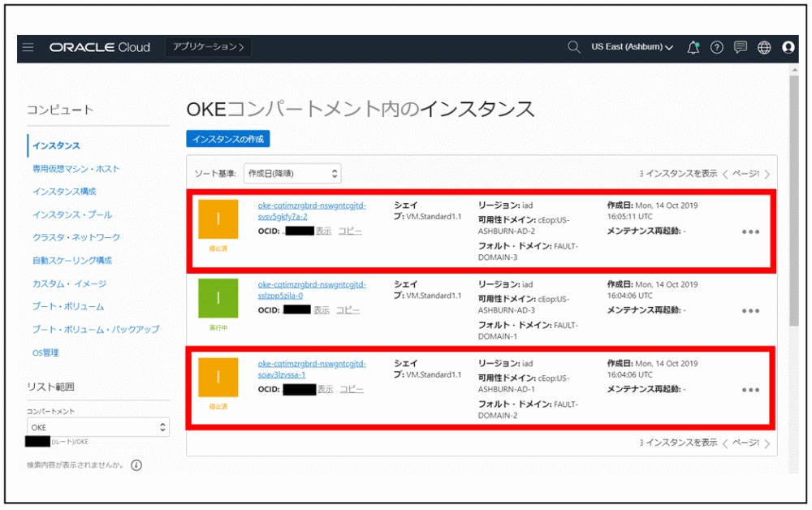The width and height of the screenshot is (812, 510).
Task: Click the アプリケーション breadcrumb item
Action: click(205, 48)
